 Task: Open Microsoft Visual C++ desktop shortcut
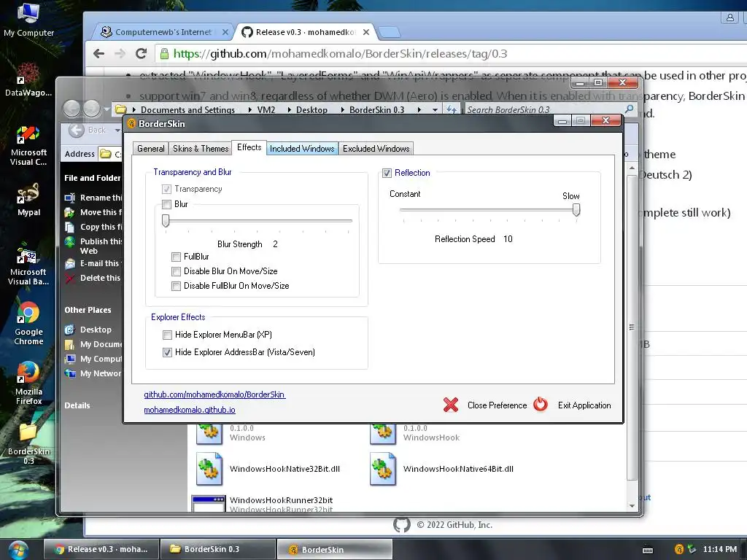click(28, 146)
